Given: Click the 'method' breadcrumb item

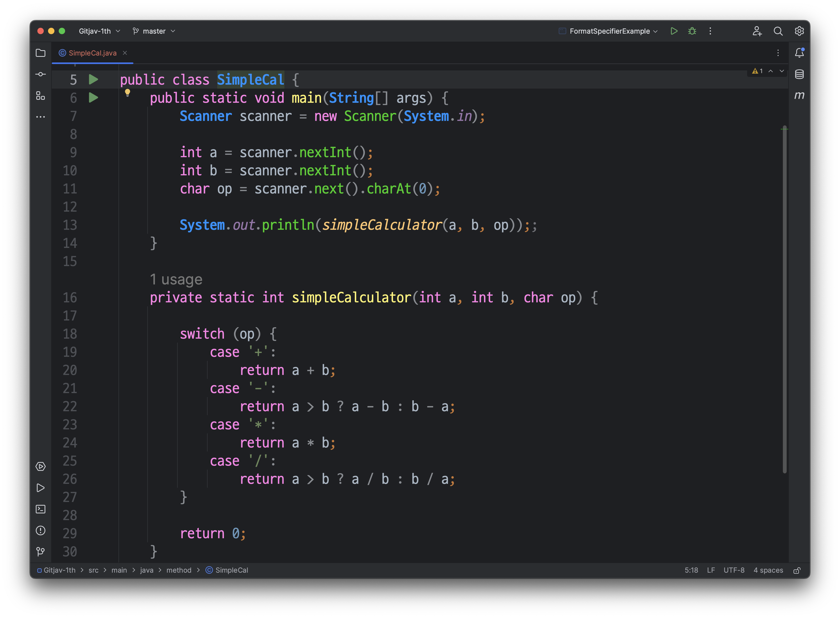Looking at the screenshot, I should 179,570.
